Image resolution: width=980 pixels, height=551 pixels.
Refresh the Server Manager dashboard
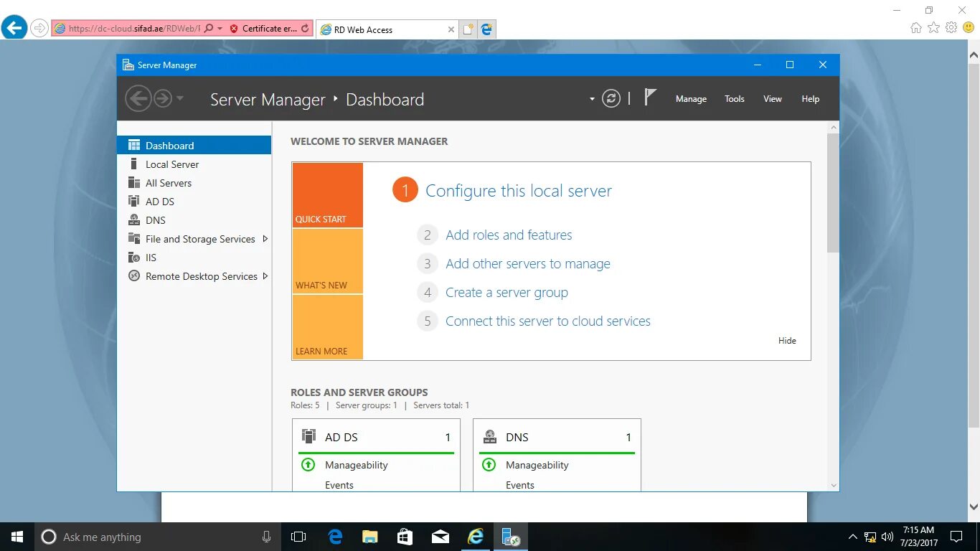point(611,99)
